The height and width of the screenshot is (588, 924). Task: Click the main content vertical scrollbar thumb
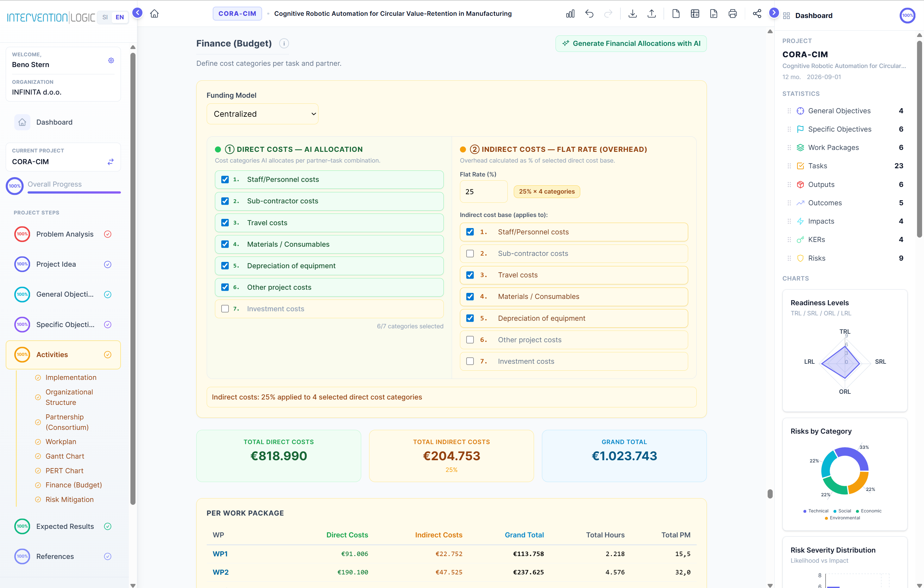(770, 494)
